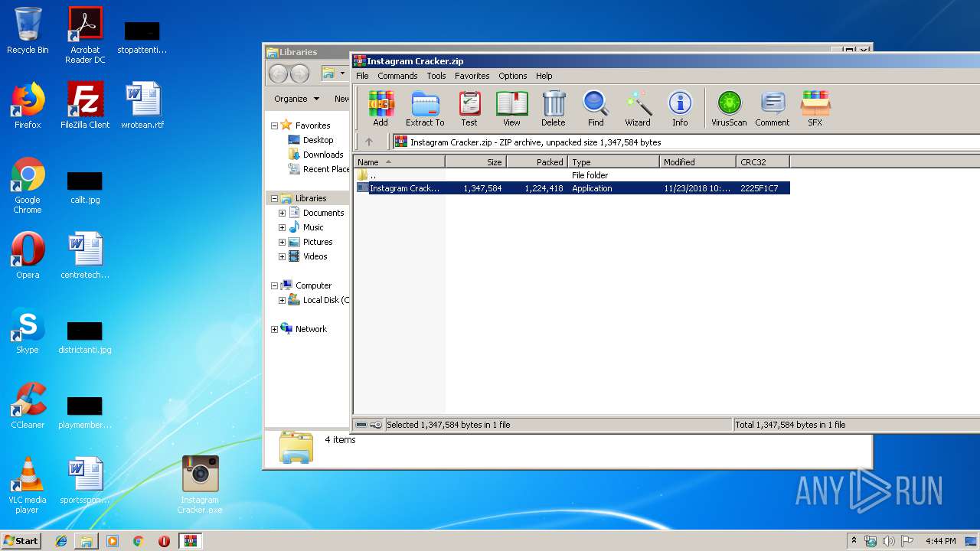The height and width of the screenshot is (551, 980).
Task: Expand the Pictures library node
Action: click(282, 242)
